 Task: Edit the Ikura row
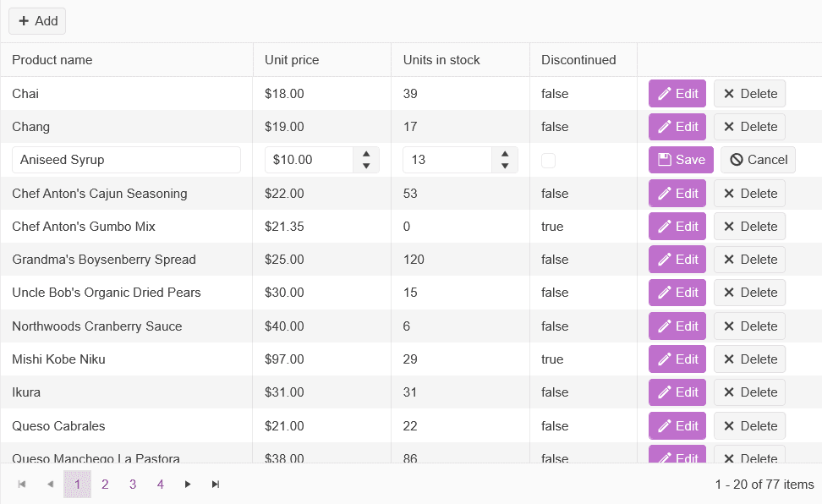677,392
